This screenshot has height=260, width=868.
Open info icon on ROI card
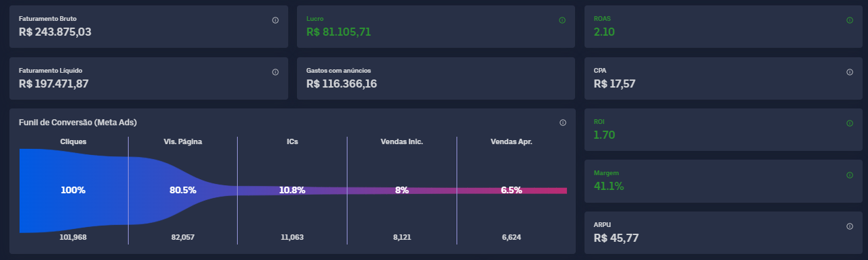[x=850, y=123]
